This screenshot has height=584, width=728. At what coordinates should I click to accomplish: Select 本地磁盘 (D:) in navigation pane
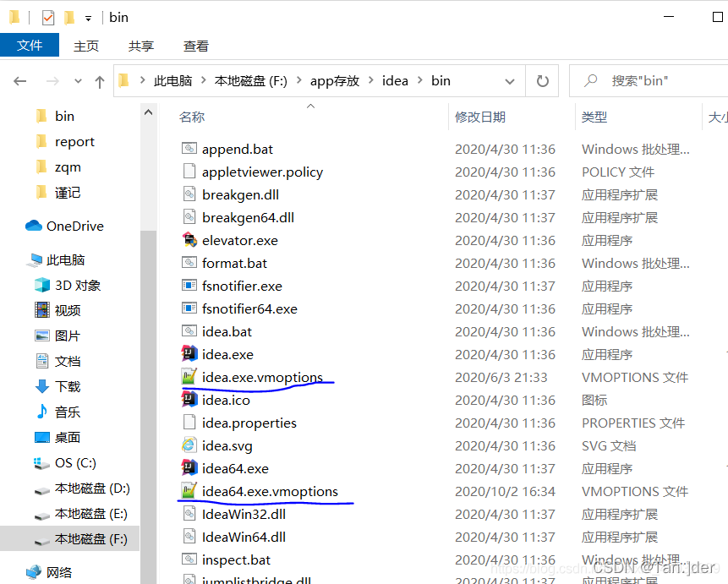point(92,488)
